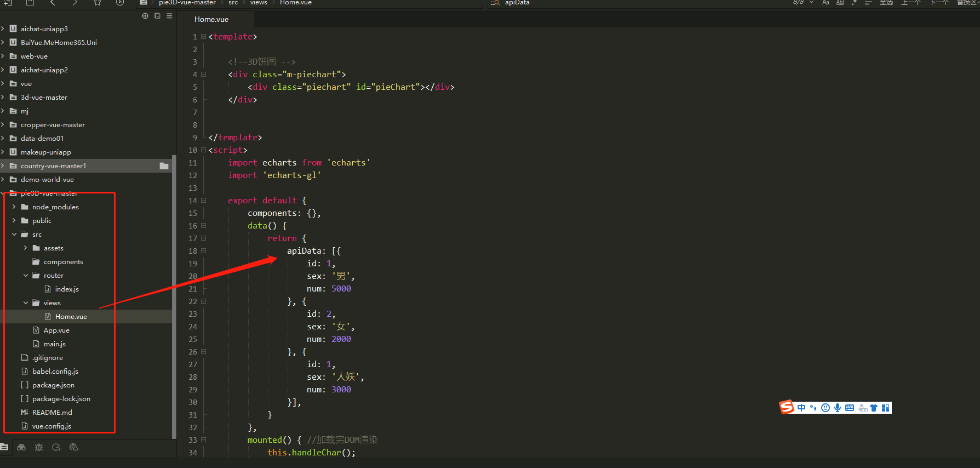
Task: Click the star bookmark toolbar icon
Action: 98,3
